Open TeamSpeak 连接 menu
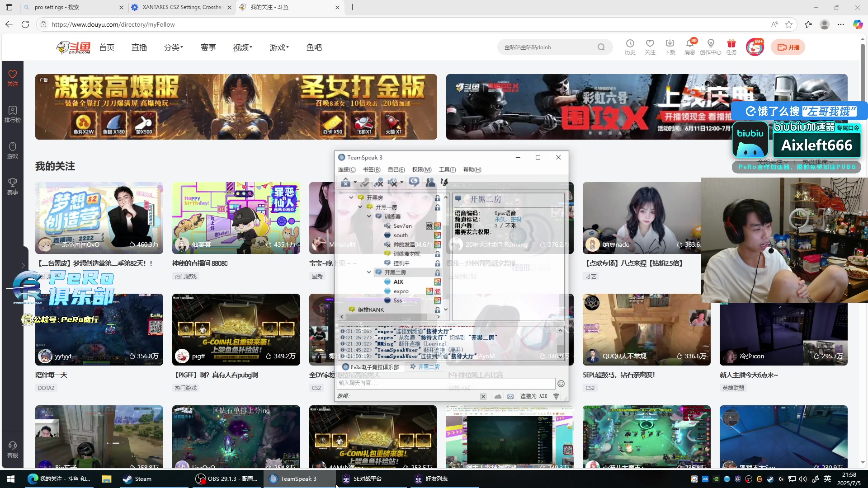The width and height of the screenshot is (868, 488). 347,169
